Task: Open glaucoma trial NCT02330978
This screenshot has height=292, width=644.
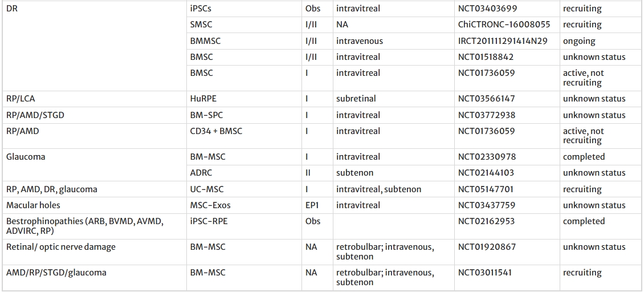Action: click(486, 157)
